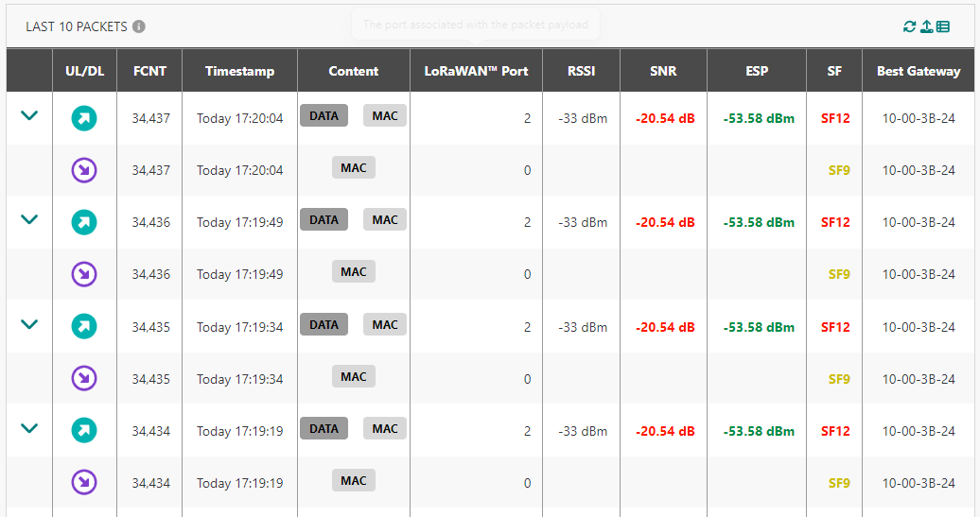Click downlink arrow icon for FCNT 34,434
Image resolution: width=980 pixels, height=517 pixels.
click(x=84, y=482)
